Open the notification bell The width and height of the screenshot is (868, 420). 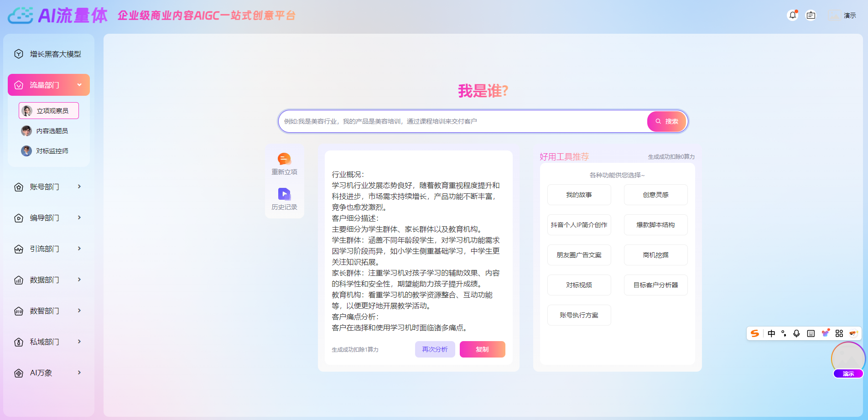pyautogui.click(x=793, y=15)
